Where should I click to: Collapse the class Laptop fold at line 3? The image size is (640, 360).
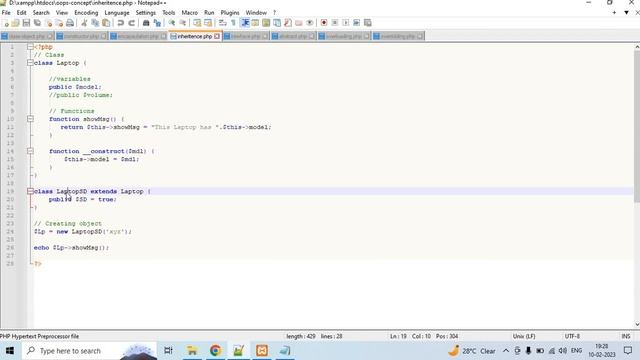30,63
